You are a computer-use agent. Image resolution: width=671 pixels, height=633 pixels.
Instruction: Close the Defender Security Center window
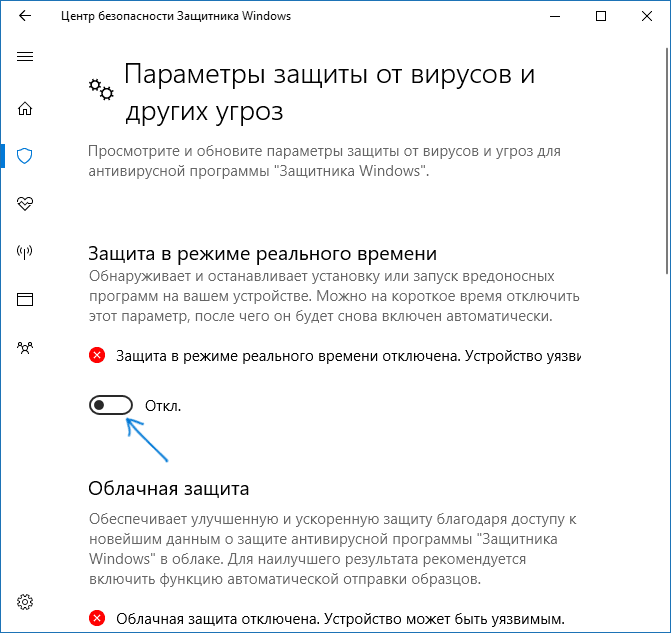coord(647,16)
